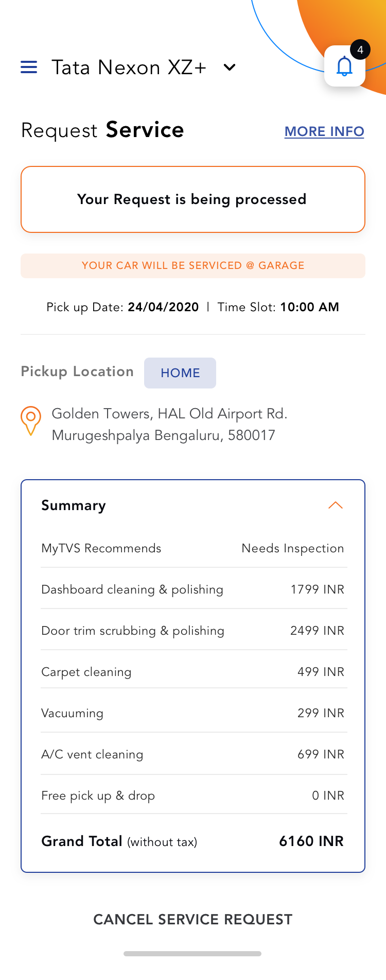Open the MORE INFO link
This screenshot has height=980, width=386.
(x=324, y=131)
